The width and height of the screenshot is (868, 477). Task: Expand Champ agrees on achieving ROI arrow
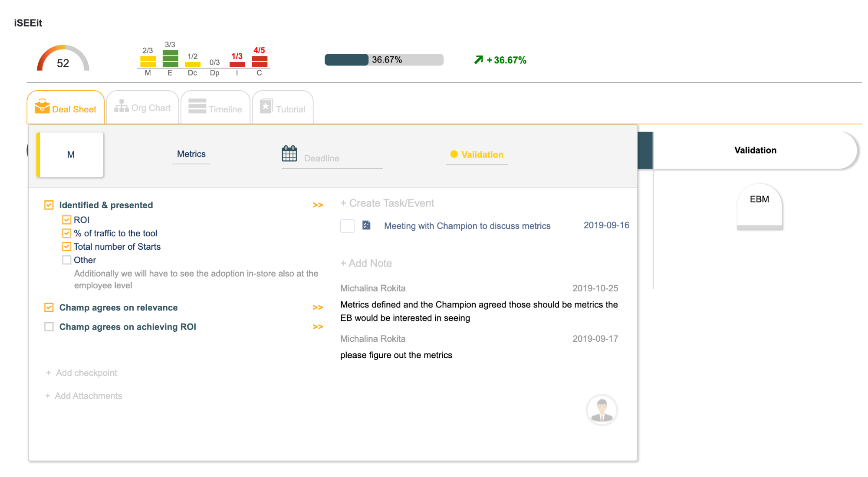point(318,327)
